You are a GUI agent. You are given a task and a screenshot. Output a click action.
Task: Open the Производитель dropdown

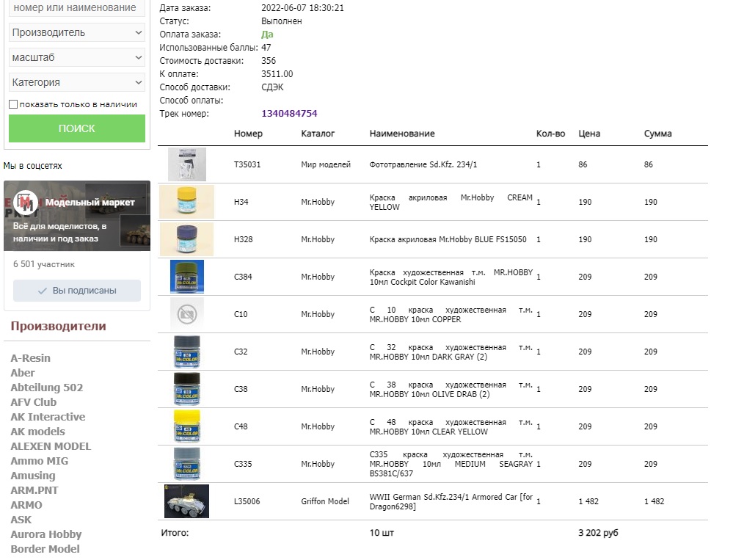coord(76,33)
